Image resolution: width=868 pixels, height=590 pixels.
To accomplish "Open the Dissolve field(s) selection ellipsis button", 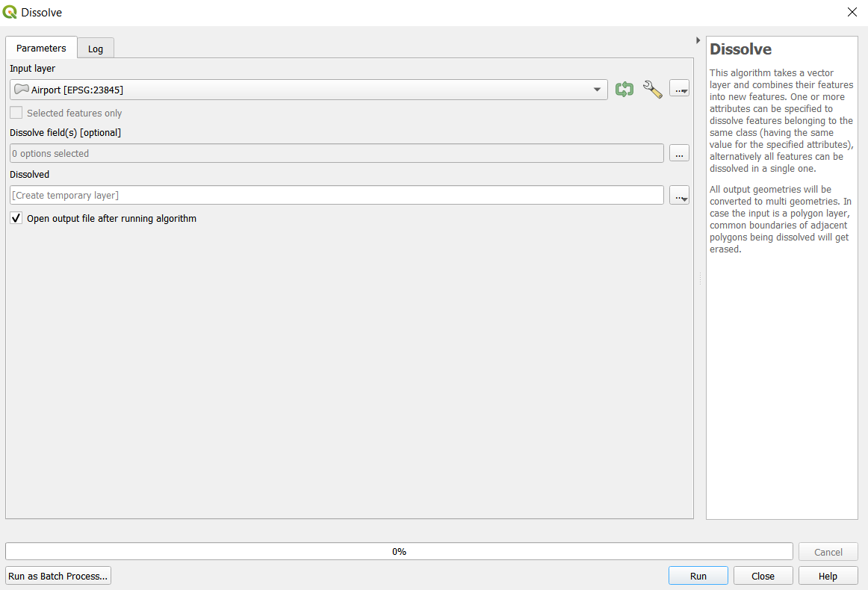I will [679, 153].
